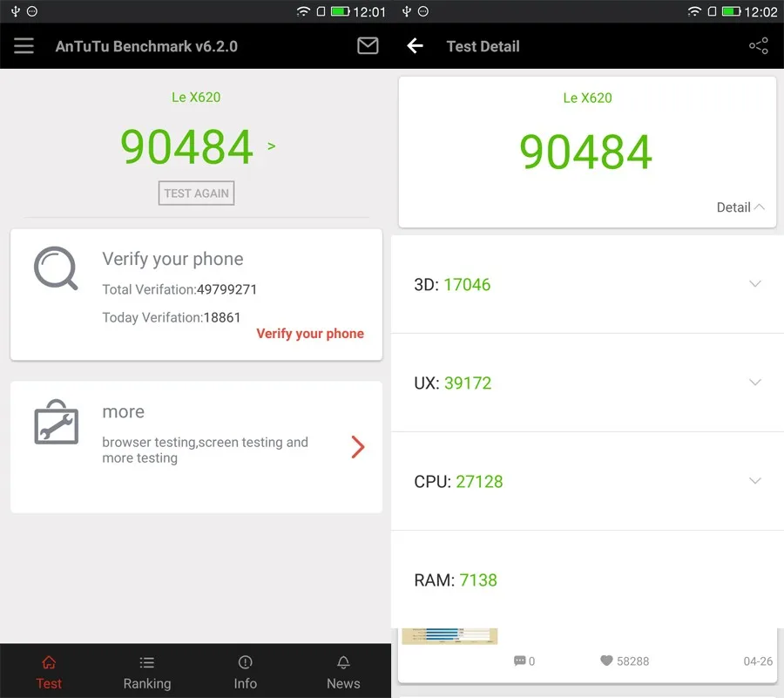
Task: Tap the red Verify your phone link
Action: [x=310, y=334]
